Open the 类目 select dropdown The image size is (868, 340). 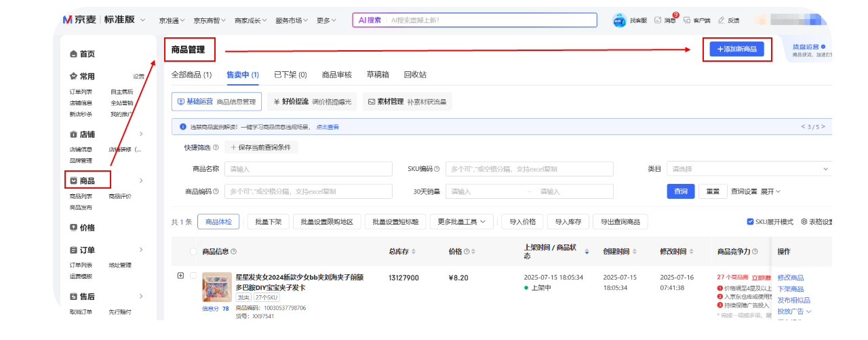[x=749, y=169]
